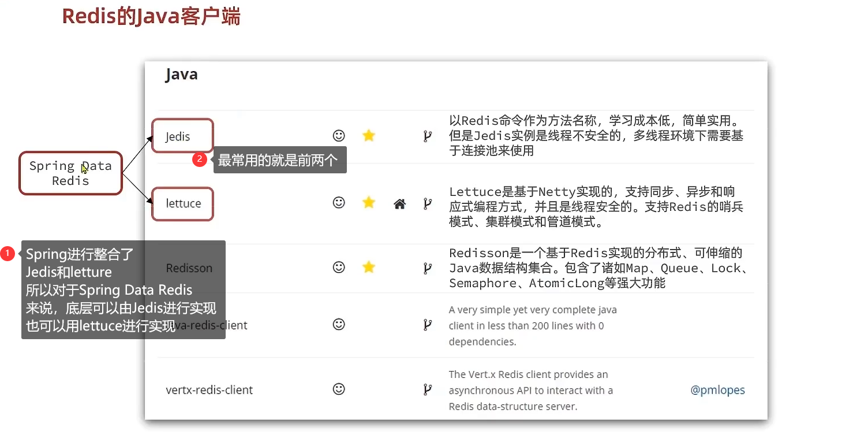Open the repository fork icon for lettuce
Screen dimensions: 868x442
coord(428,203)
